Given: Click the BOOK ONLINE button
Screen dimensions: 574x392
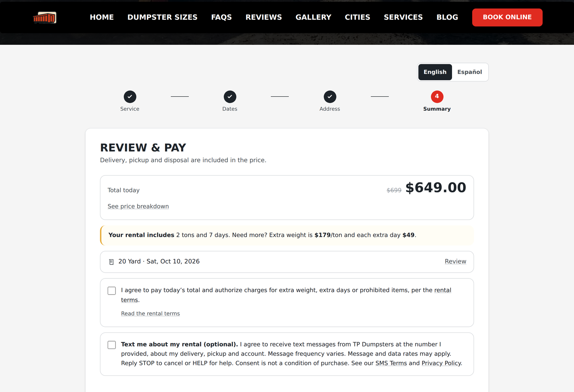Looking at the screenshot, I should (x=507, y=17).
